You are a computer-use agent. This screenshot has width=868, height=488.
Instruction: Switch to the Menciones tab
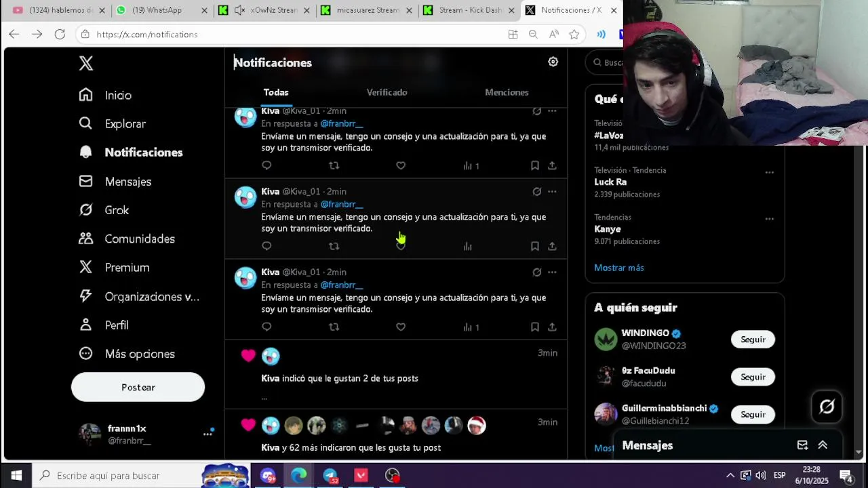click(x=507, y=92)
